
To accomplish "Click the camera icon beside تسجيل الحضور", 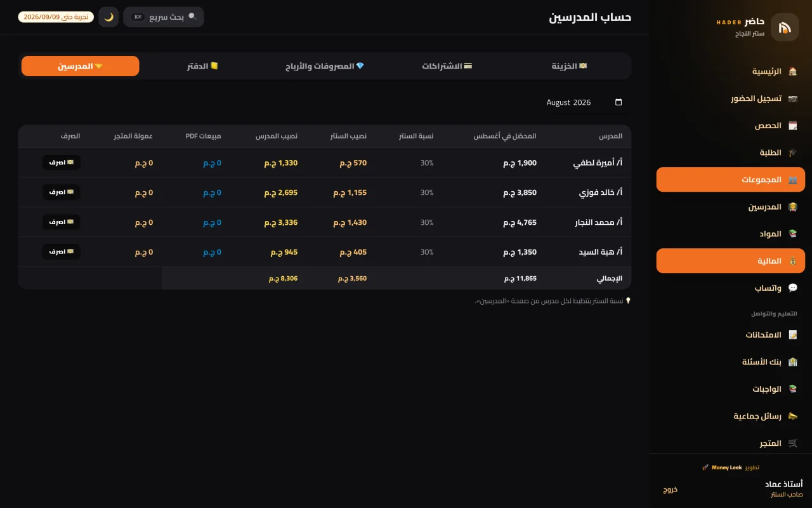I will point(792,98).
